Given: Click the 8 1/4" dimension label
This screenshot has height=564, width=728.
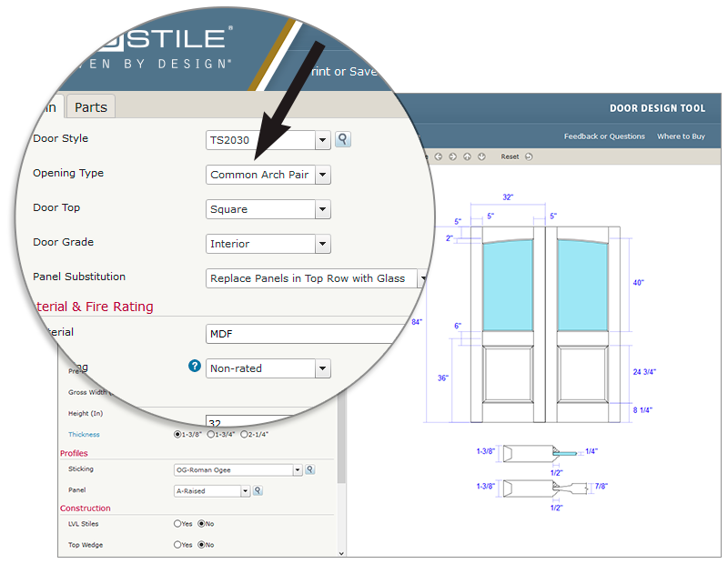Looking at the screenshot, I should [x=642, y=410].
